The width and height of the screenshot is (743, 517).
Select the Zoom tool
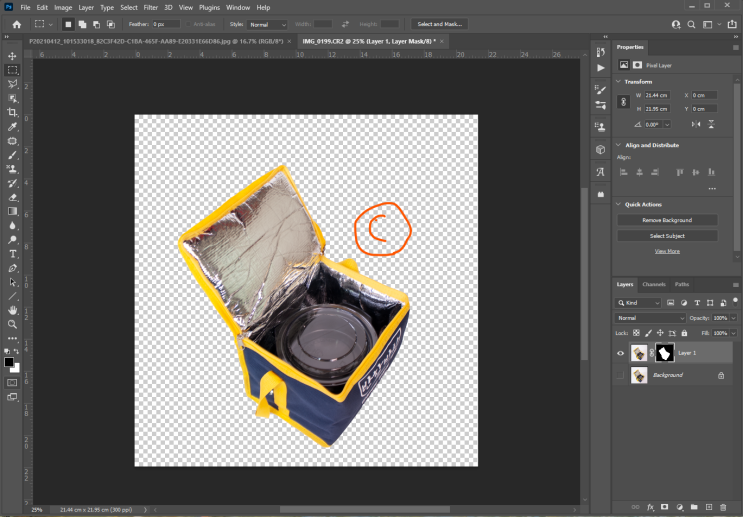(x=12, y=325)
